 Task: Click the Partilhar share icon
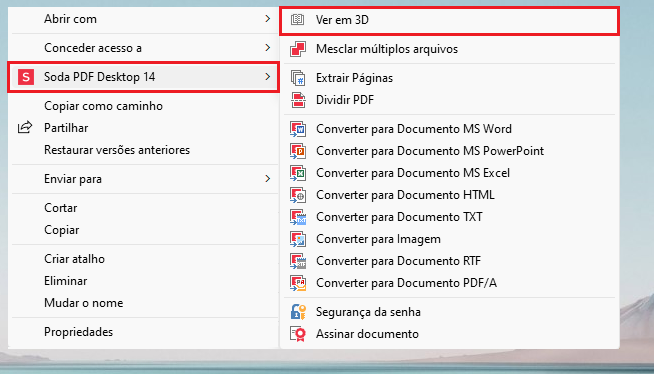click(25, 127)
